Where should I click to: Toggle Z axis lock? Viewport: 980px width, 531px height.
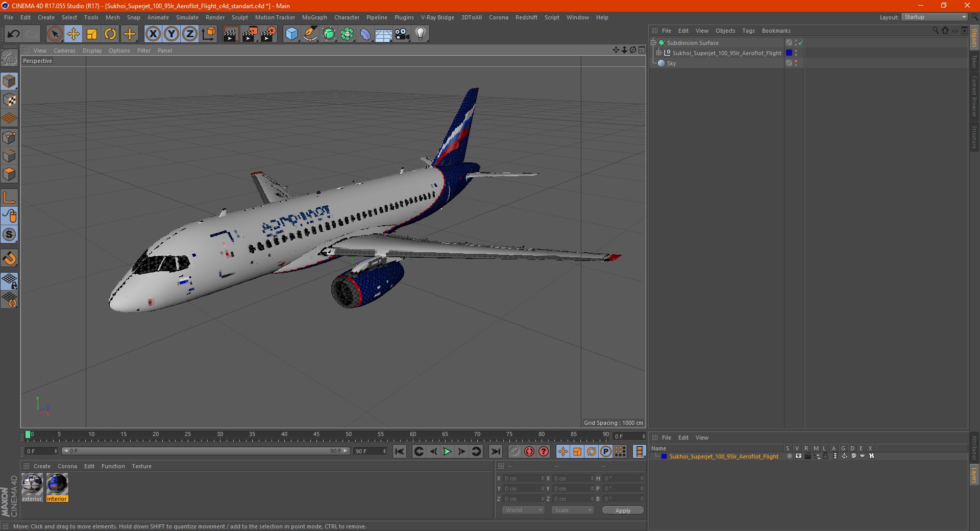(190, 34)
